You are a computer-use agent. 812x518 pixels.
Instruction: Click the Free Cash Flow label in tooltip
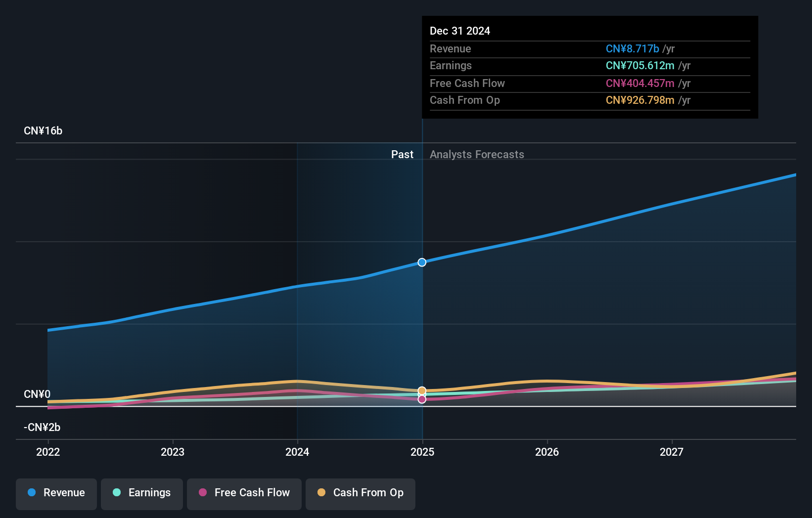467,84
